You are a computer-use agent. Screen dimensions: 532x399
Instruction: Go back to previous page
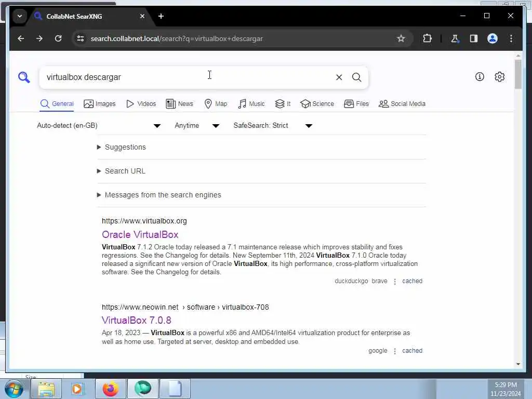[x=21, y=38]
